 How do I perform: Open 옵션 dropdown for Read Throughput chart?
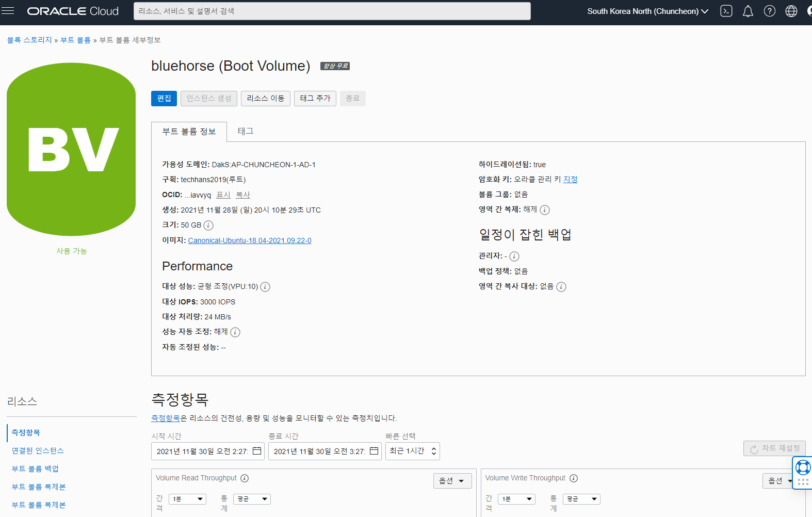(x=452, y=481)
